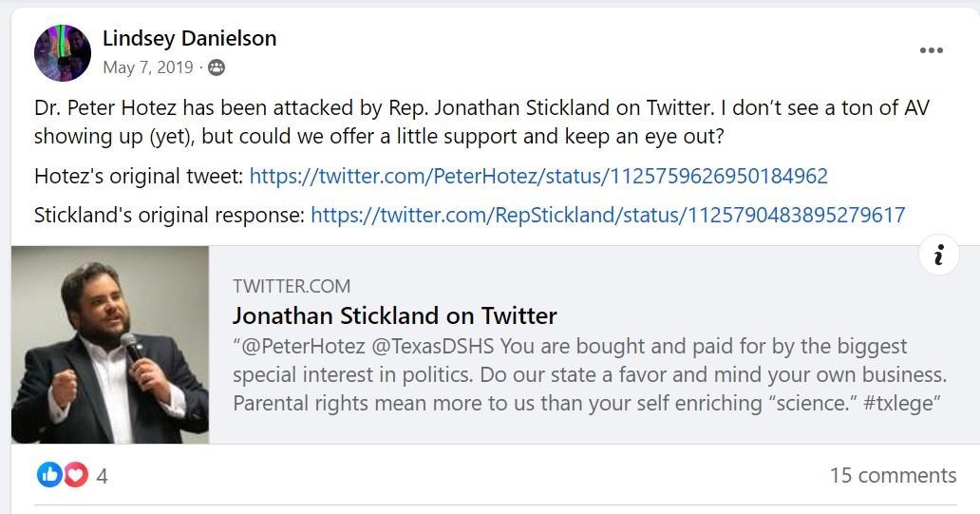980x514 pixels.
Task: Open the May 7, 2019 post timestamp
Action: 148,67
